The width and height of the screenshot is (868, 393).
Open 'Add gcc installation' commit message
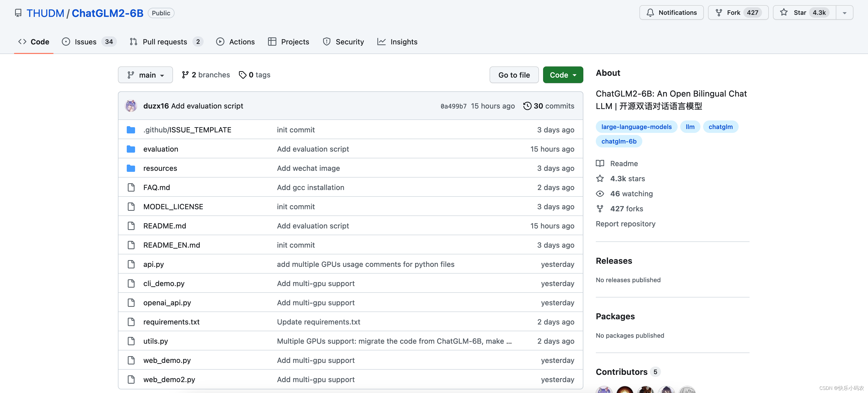click(x=310, y=188)
